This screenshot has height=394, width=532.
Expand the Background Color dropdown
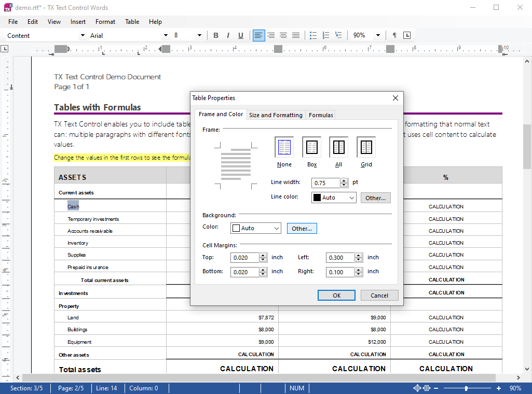pos(276,228)
